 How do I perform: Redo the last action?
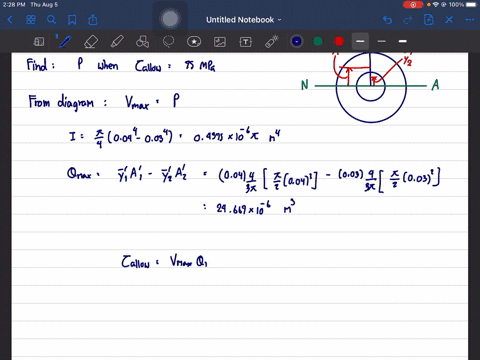(x=408, y=20)
